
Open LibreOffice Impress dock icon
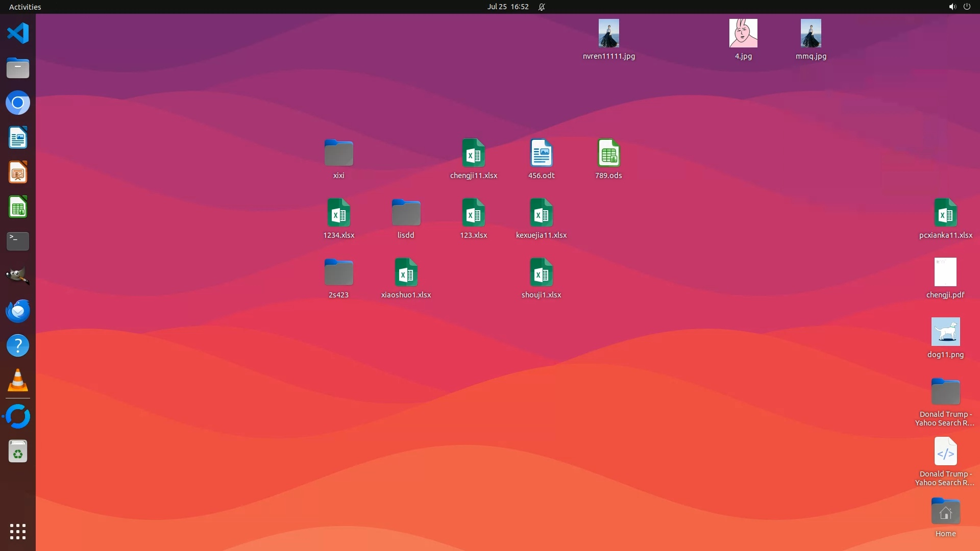click(x=18, y=172)
